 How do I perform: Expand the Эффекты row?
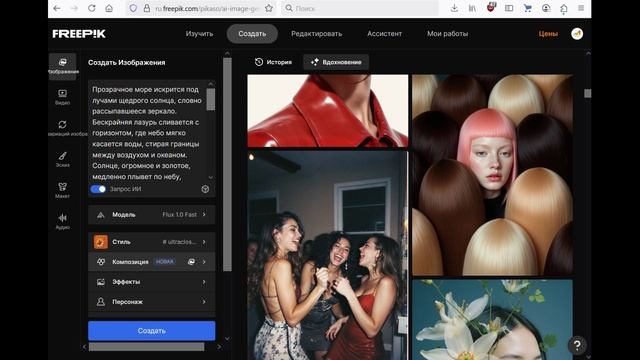[x=151, y=282]
